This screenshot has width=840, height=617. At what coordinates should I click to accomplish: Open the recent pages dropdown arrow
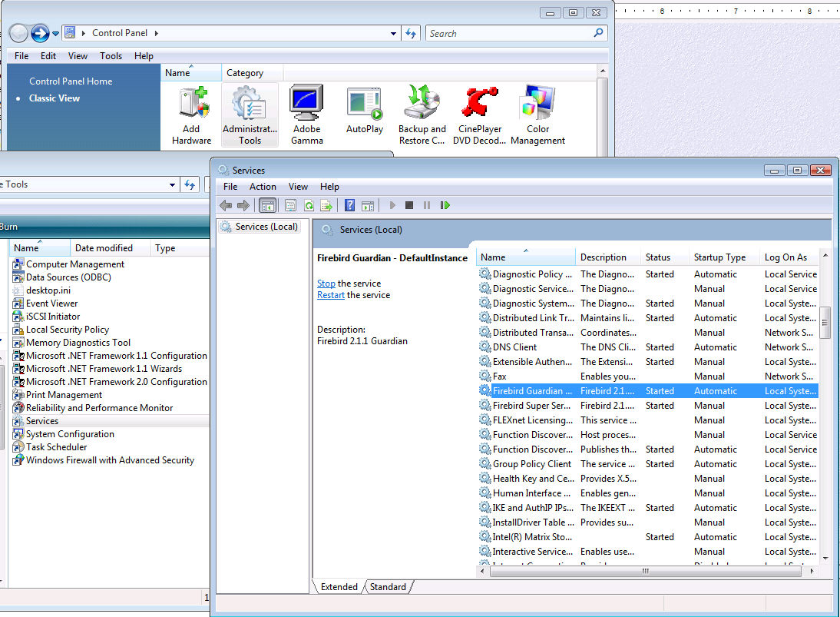coord(55,34)
